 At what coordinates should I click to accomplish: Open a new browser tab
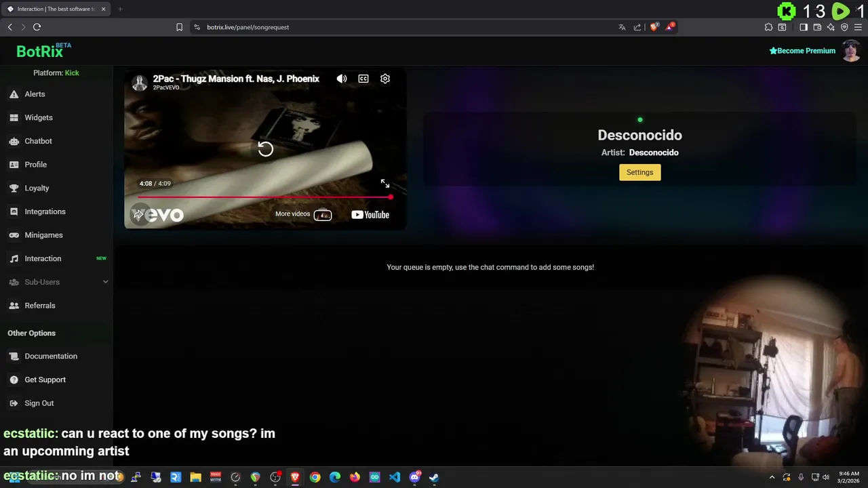click(120, 9)
